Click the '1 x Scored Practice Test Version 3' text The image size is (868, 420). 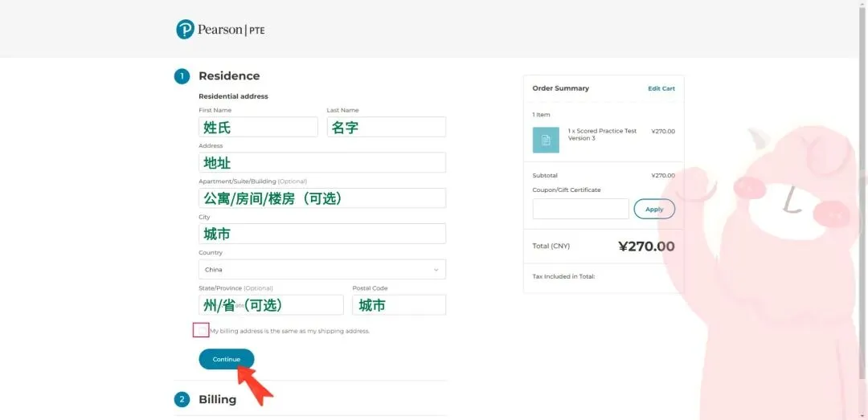602,134
